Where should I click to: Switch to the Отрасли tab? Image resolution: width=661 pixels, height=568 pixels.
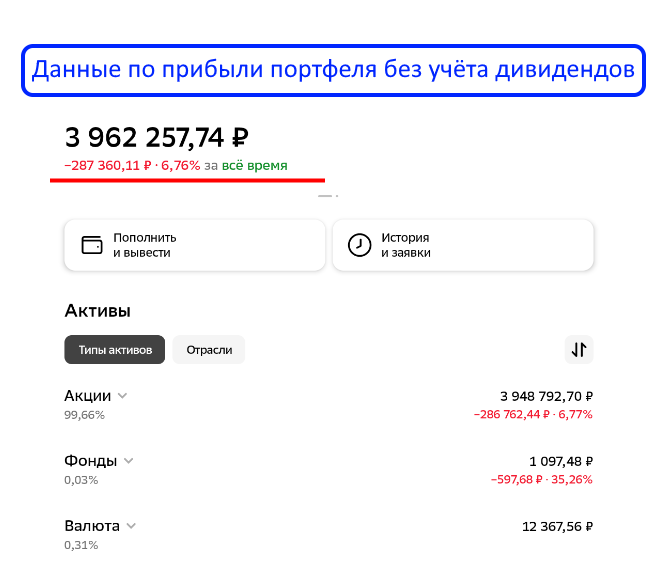pyautogui.click(x=209, y=350)
